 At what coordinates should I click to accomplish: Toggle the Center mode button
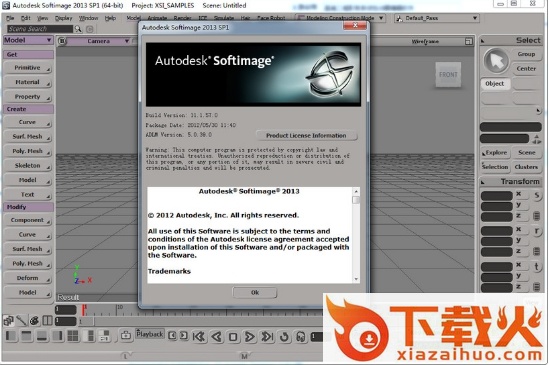526,69
